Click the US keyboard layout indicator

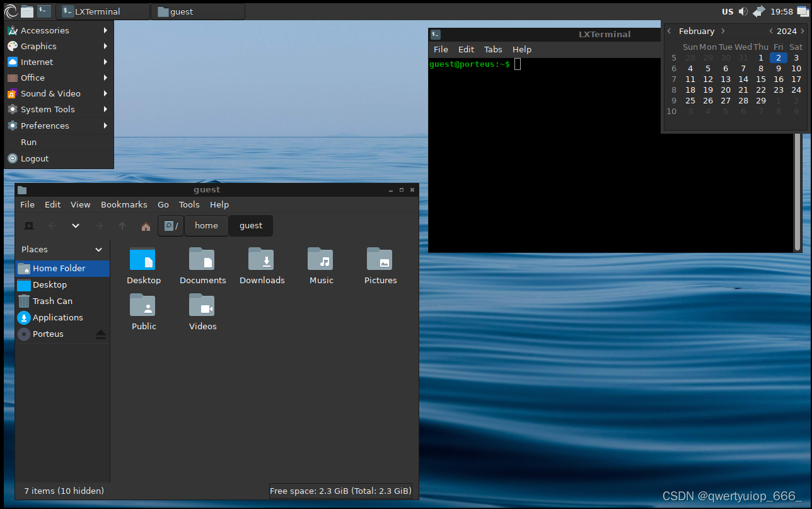[x=726, y=11]
